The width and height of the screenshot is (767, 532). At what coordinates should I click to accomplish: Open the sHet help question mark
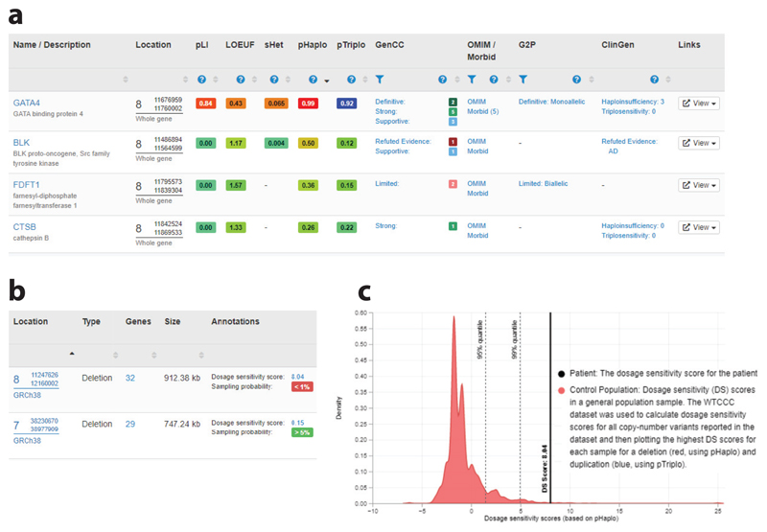274,80
